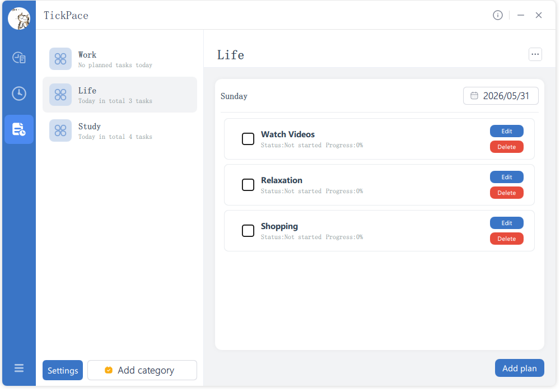The width and height of the screenshot is (560, 392).
Task: Select the Work category
Action: (x=120, y=59)
